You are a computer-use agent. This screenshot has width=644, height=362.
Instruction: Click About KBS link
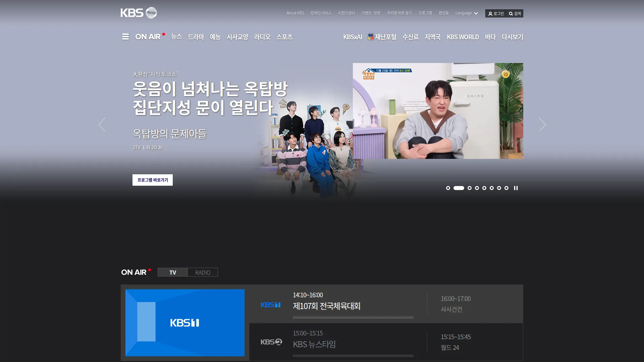pos(295,13)
